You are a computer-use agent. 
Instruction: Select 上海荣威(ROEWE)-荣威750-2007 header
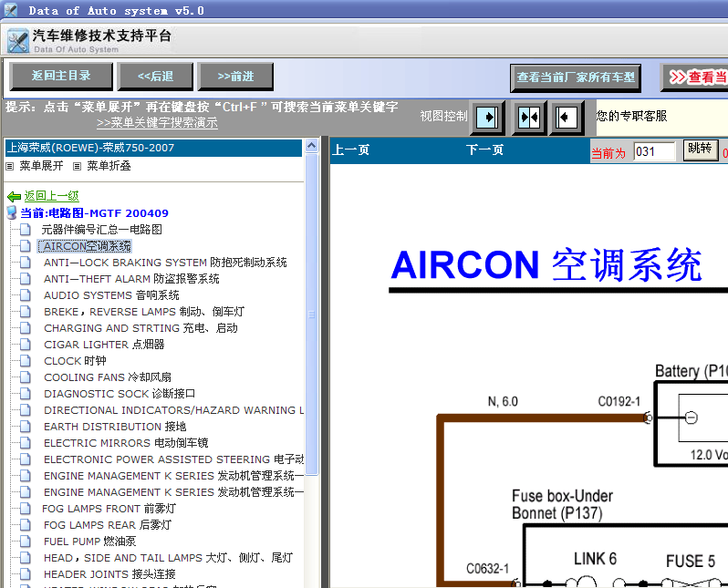[x=153, y=148]
